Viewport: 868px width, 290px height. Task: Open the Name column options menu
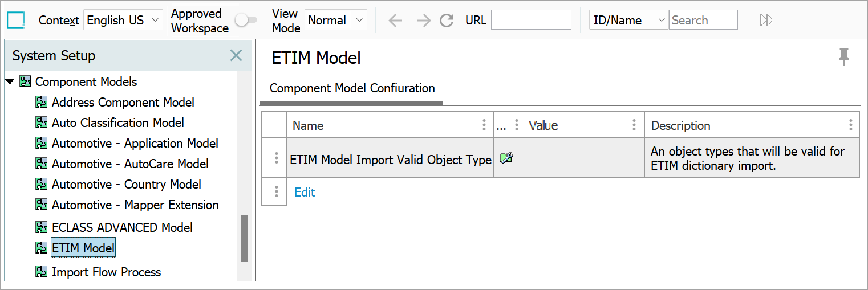pos(484,125)
